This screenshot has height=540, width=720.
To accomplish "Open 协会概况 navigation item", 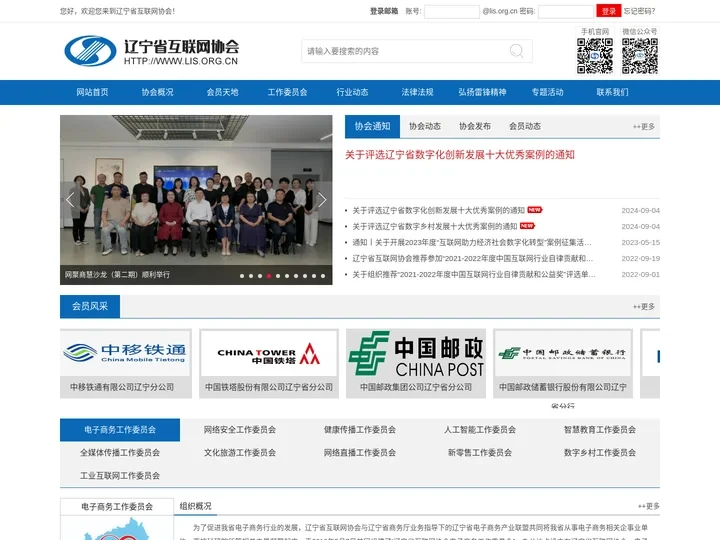I will 158,92.
